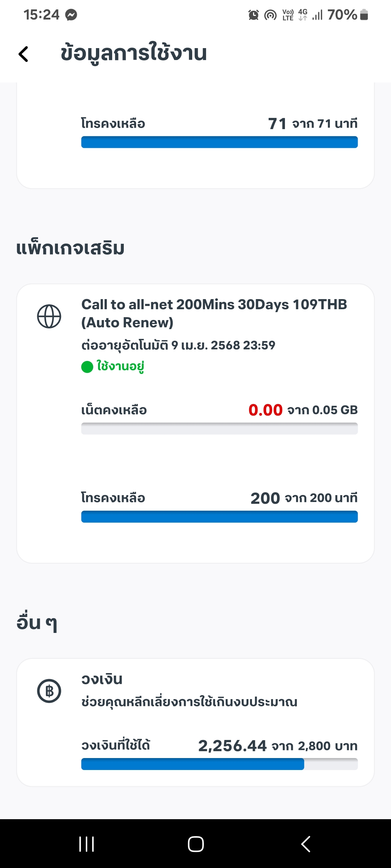Tap the แพ็กเกจเสริม section heading
The width and height of the screenshot is (391, 868).
coord(71,248)
